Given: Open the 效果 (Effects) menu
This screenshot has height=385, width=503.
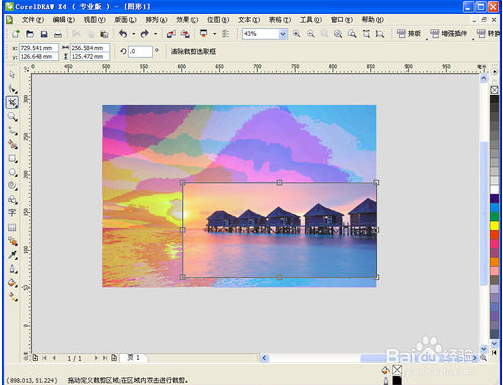Looking at the screenshot, I should tap(187, 20).
